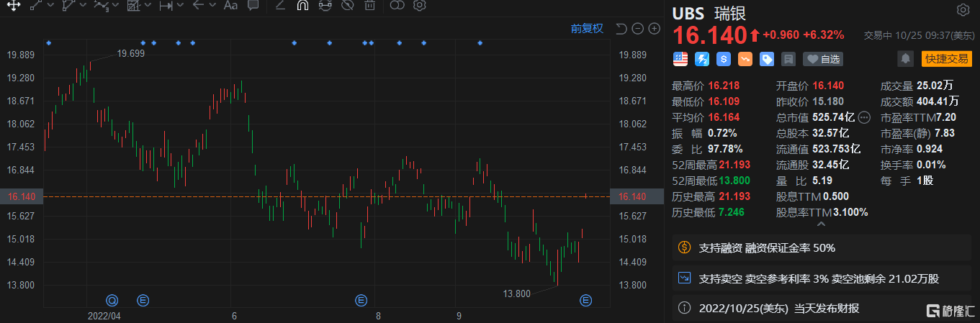
Task: Expand the measurement tool dropdown arrow
Action: (148, 6)
